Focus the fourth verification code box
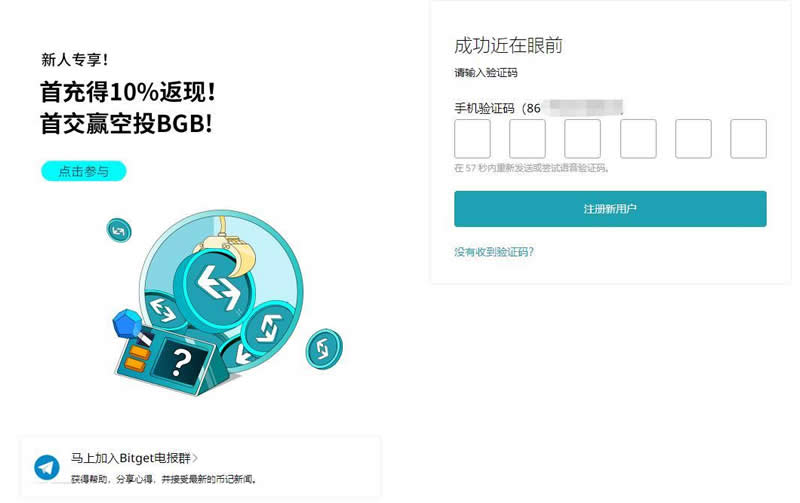800x503 pixels. tap(638, 139)
